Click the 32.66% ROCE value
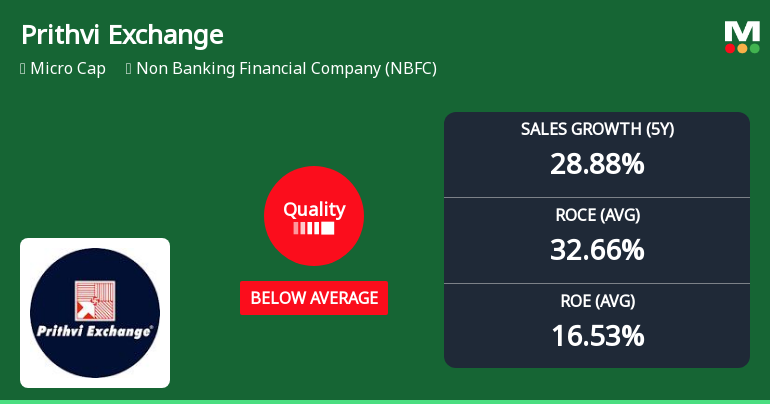Viewport: 770px width, 404px height. 597,249
